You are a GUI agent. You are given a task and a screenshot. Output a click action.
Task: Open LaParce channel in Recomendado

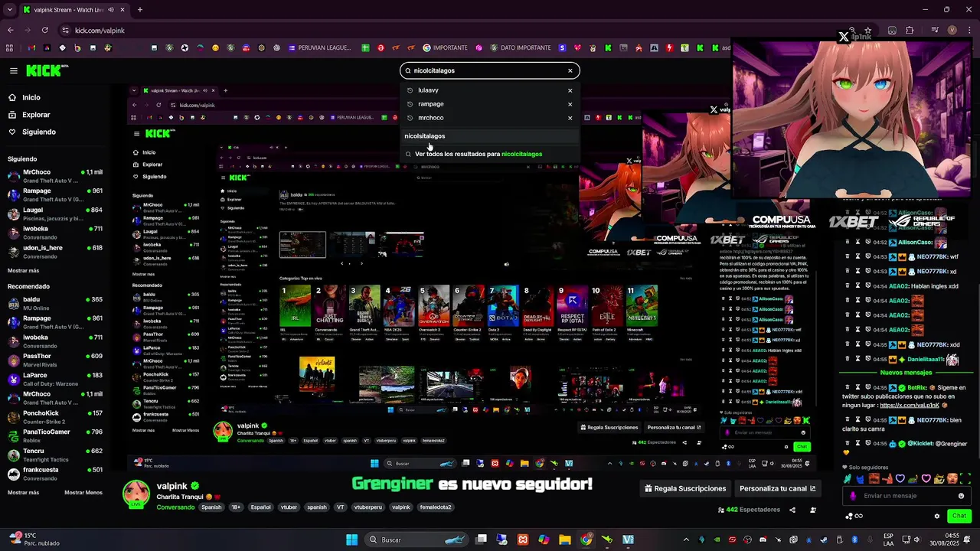(x=54, y=379)
